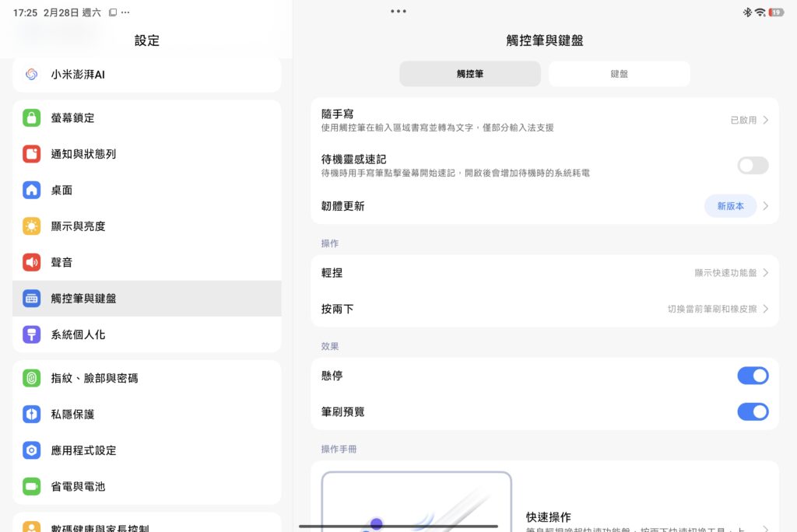Tap 指紋、臉部與密碼 fingerprint icon

(32, 378)
